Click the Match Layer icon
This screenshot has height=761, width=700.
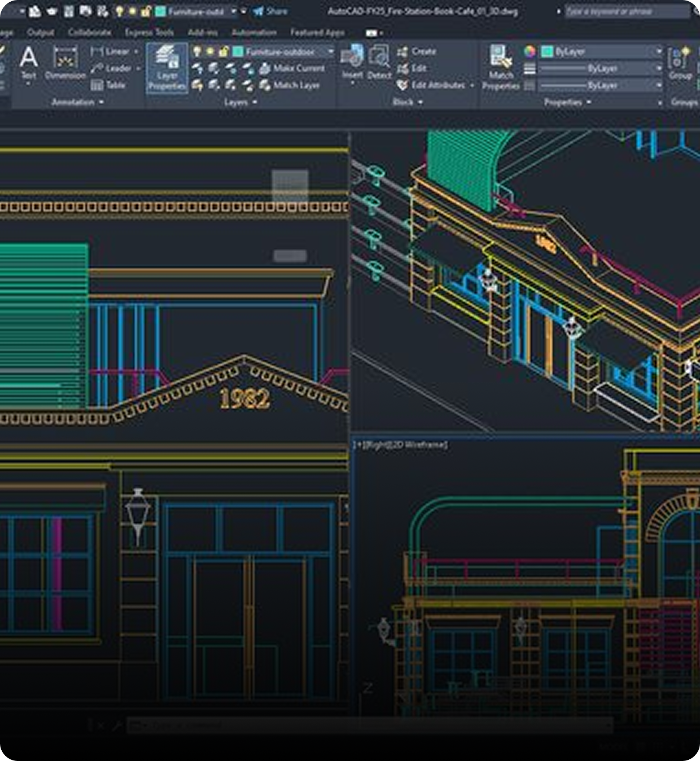click(265, 86)
